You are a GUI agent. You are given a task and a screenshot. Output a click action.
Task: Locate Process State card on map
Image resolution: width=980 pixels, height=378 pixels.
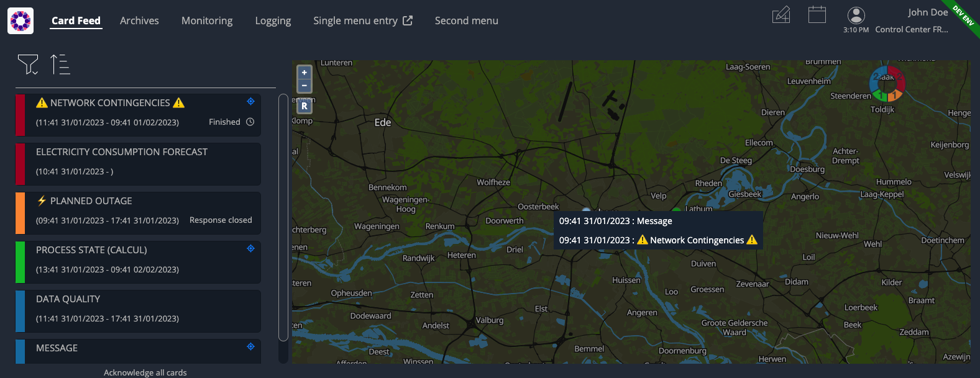click(x=250, y=248)
